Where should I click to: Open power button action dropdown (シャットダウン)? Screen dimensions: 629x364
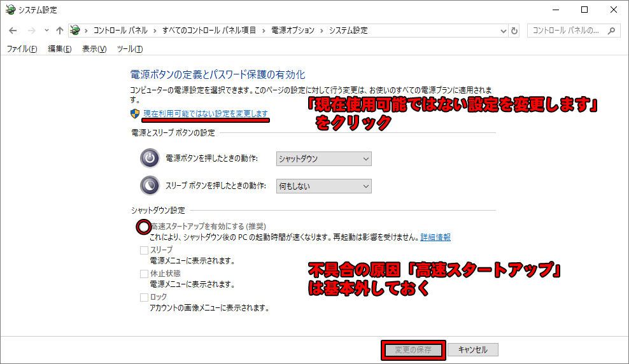click(323, 158)
